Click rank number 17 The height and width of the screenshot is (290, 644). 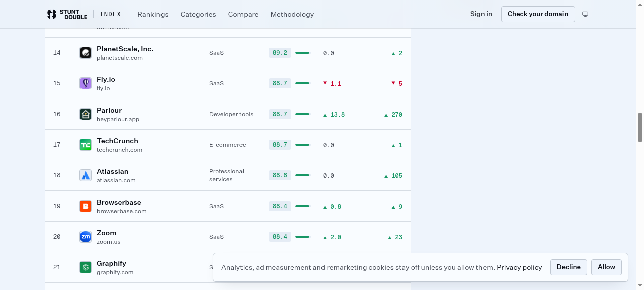coord(57,145)
